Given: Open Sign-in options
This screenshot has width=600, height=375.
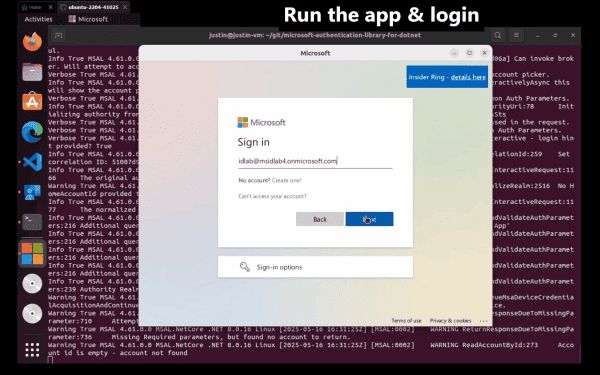Looking at the screenshot, I should coord(315,267).
